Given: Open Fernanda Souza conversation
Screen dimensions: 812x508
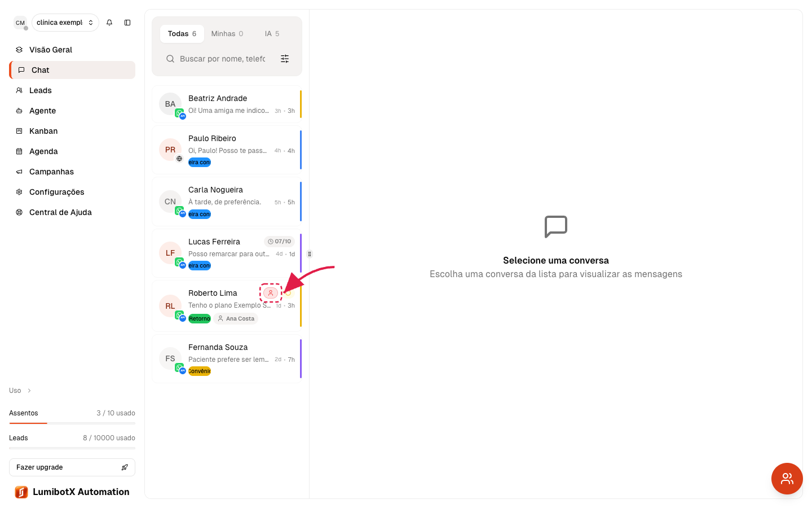Looking at the screenshot, I should (x=227, y=359).
